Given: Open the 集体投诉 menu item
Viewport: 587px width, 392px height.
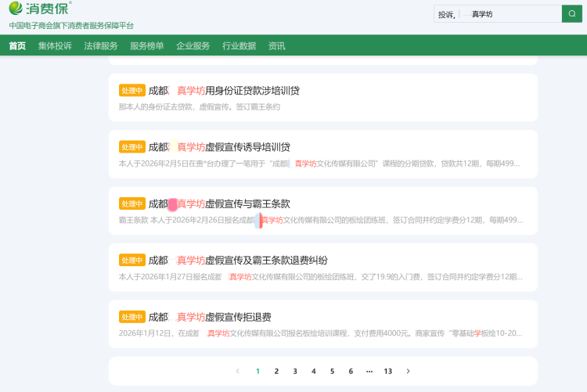Looking at the screenshot, I should 55,45.
